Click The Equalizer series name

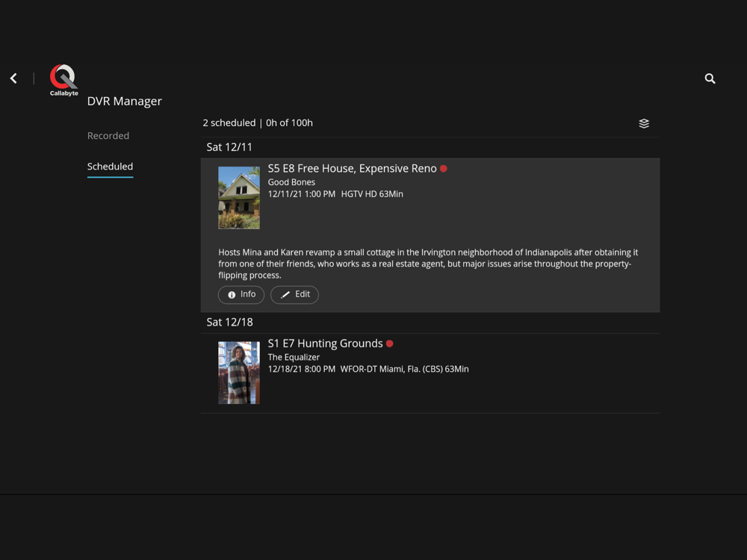tap(294, 357)
